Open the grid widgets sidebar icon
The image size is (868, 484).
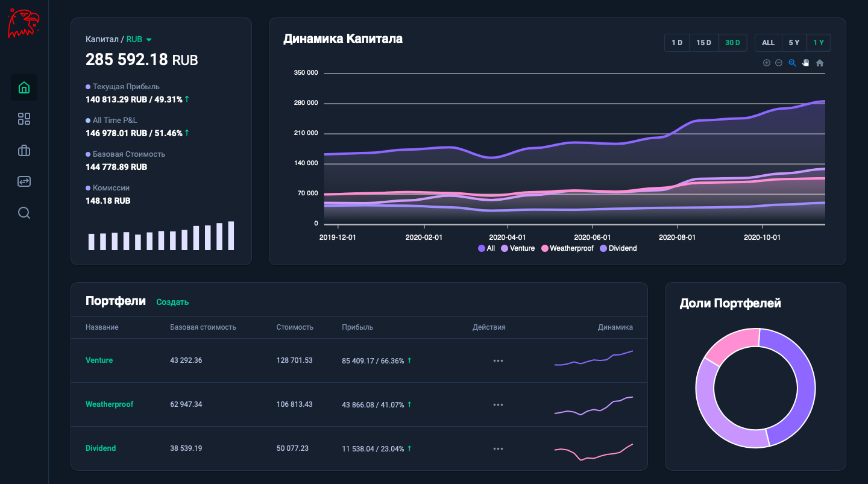24,119
